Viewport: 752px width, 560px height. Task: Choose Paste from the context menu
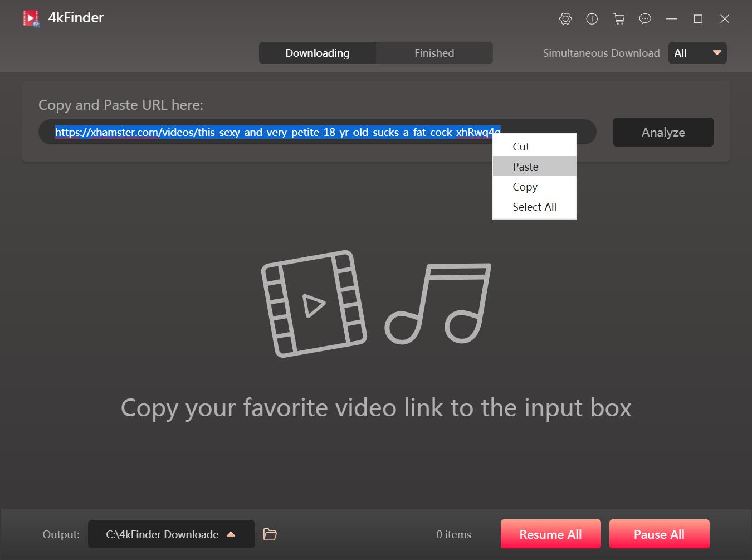[x=525, y=167]
